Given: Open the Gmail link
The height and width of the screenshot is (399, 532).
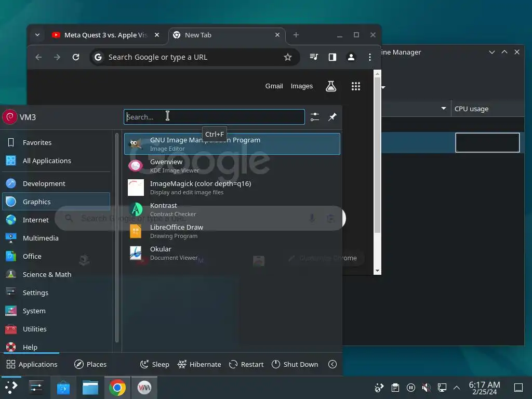Looking at the screenshot, I should click(x=274, y=86).
